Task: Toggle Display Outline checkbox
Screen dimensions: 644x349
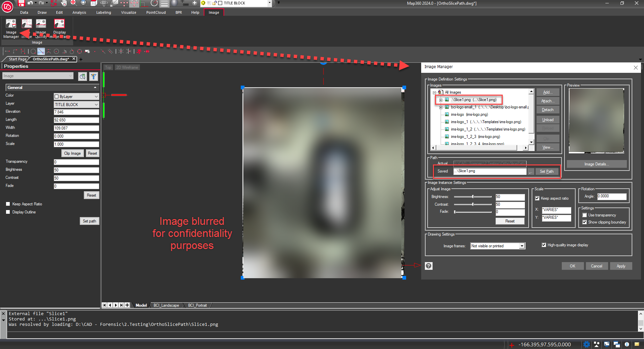Action: [8, 212]
